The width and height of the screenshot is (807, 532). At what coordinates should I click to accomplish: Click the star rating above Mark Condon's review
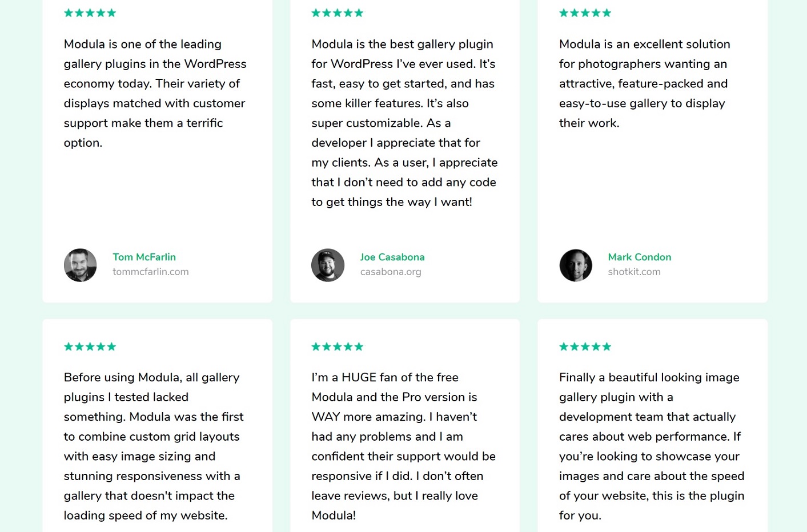click(x=585, y=13)
